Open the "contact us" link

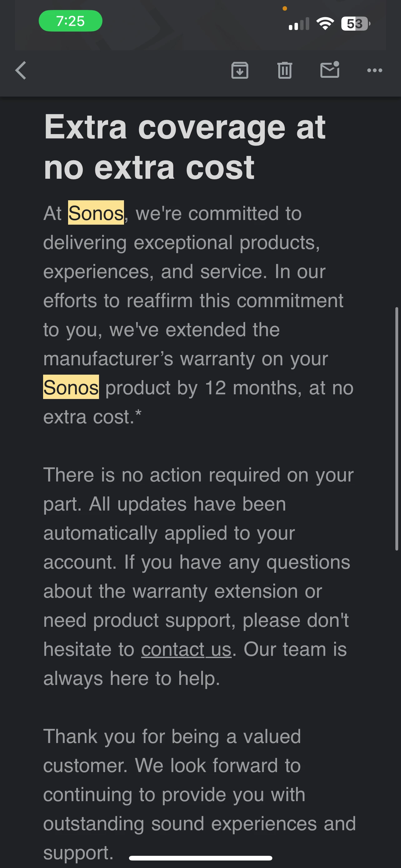click(186, 649)
